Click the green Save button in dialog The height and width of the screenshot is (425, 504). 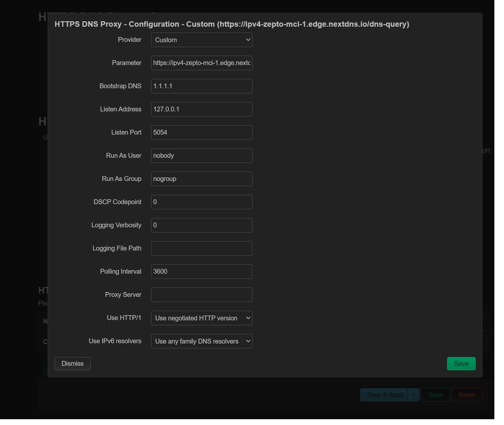click(x=461, y=364)
